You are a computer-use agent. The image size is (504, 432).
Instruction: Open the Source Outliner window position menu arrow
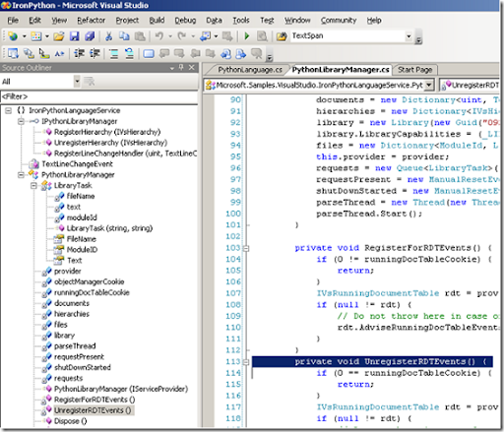tap(172, 68)
